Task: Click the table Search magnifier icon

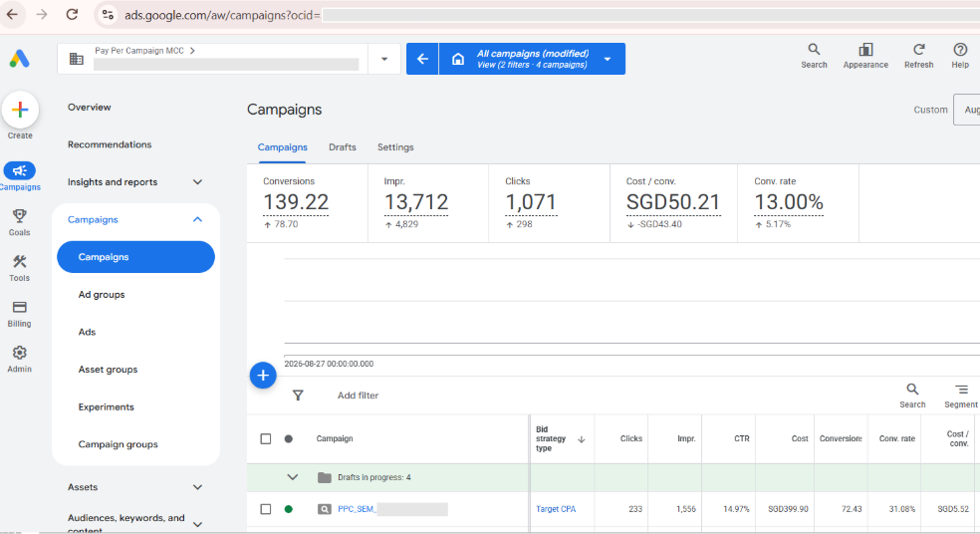Action: (912, 390)
